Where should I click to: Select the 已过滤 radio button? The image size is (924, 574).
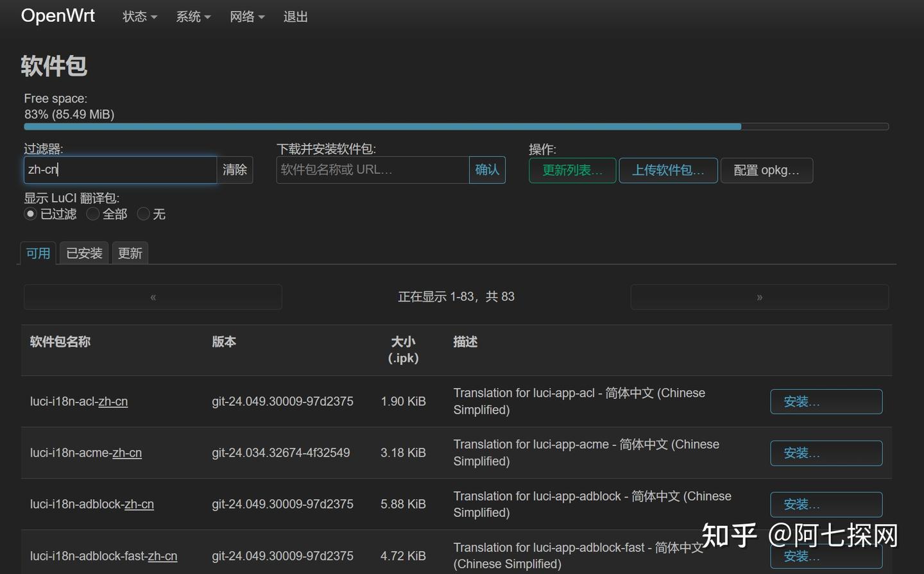coord(30,214)
